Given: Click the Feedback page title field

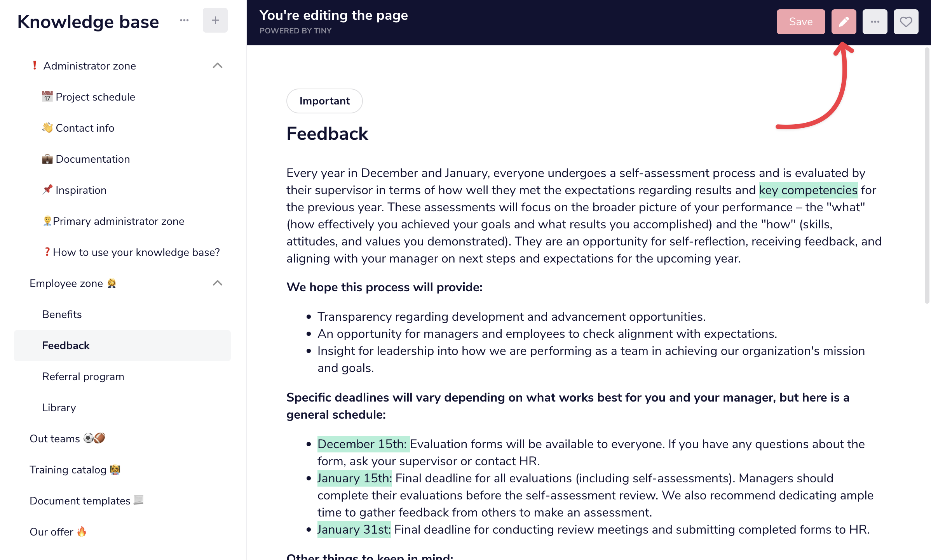Looking at the screenshot, I should pyautogui.click(x=327, y=134).
